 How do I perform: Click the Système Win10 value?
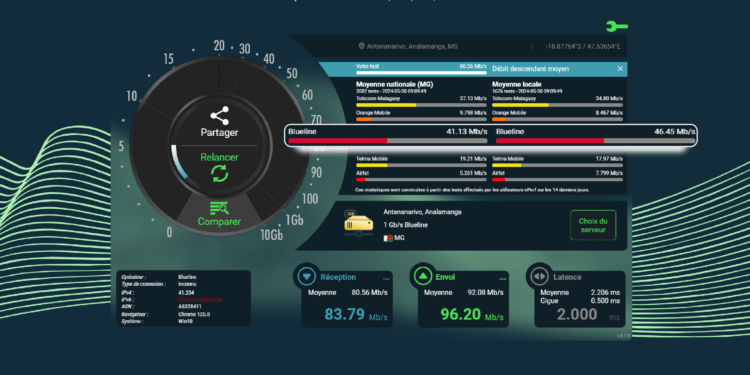[185, 321]
